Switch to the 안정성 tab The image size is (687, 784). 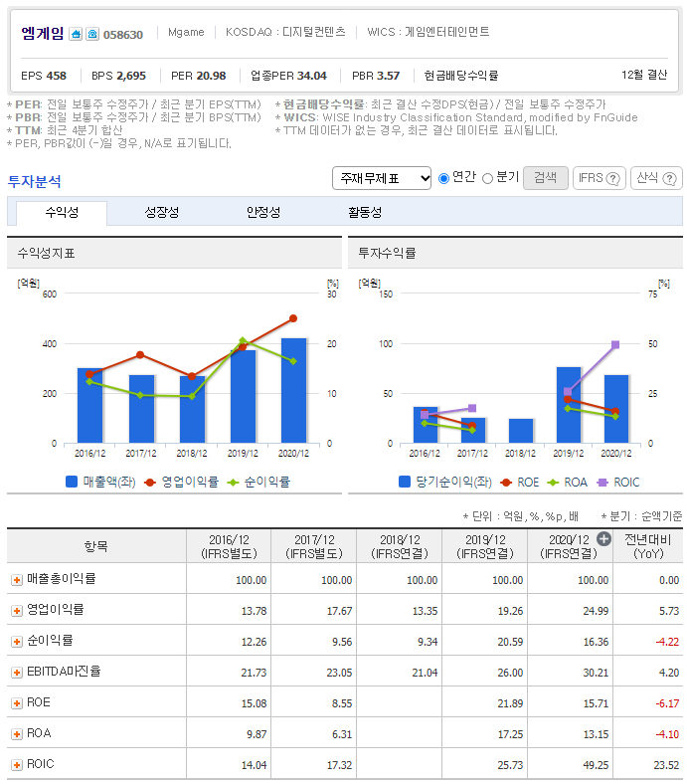[x=263, y=213]
